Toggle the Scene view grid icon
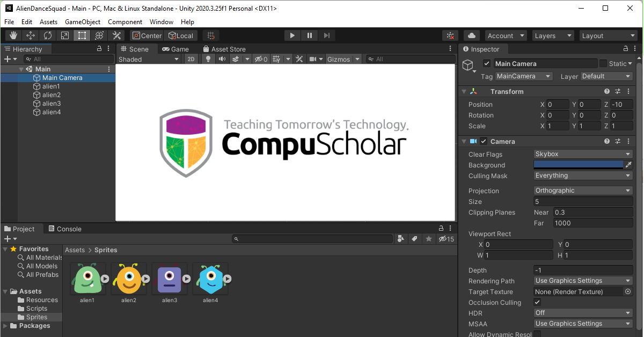Screen dimensions: 644x337 [x=276, y=59]
